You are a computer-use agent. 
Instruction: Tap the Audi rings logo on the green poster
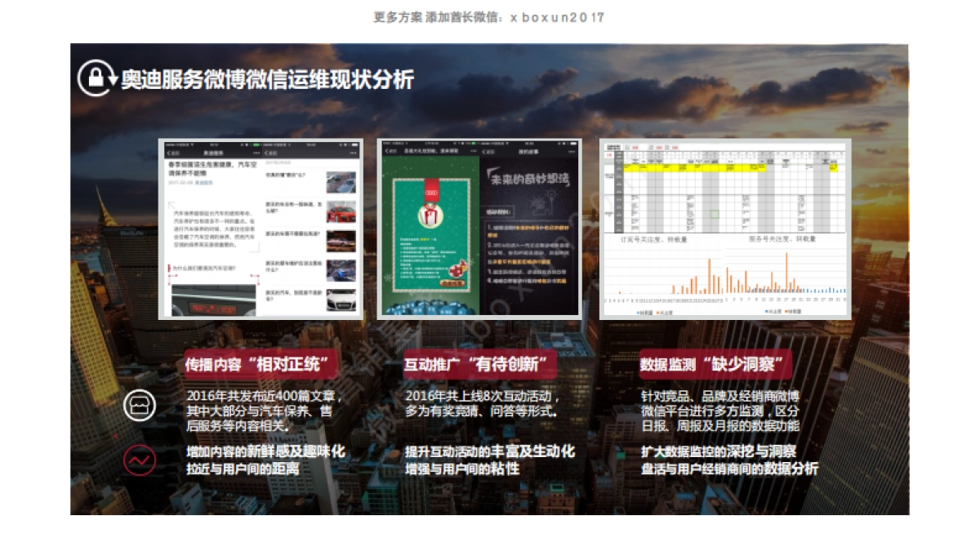[431, 193]
